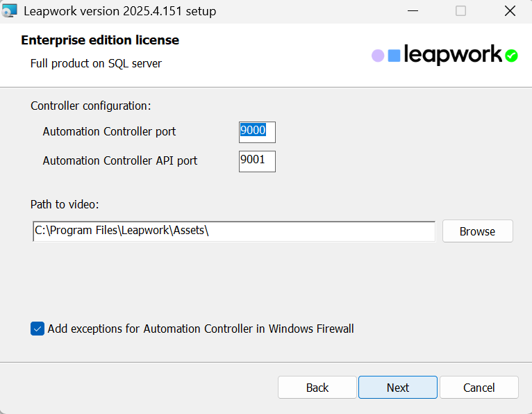Viewport: 532px width, 414px height.
Task: Click the leapwork wordmark text in logo
Action: coord(453,54)
